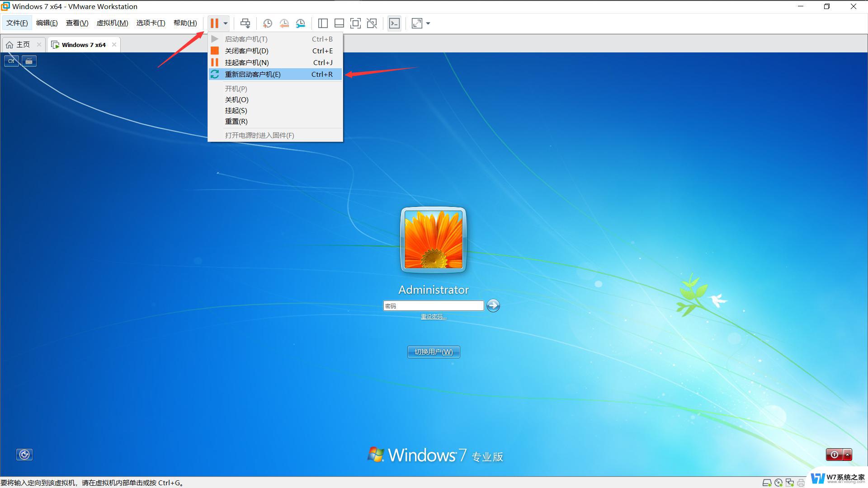This screenshot has height=488, width=868.
Task: Click the 密码 password input field
Action: tap(433, 306)
